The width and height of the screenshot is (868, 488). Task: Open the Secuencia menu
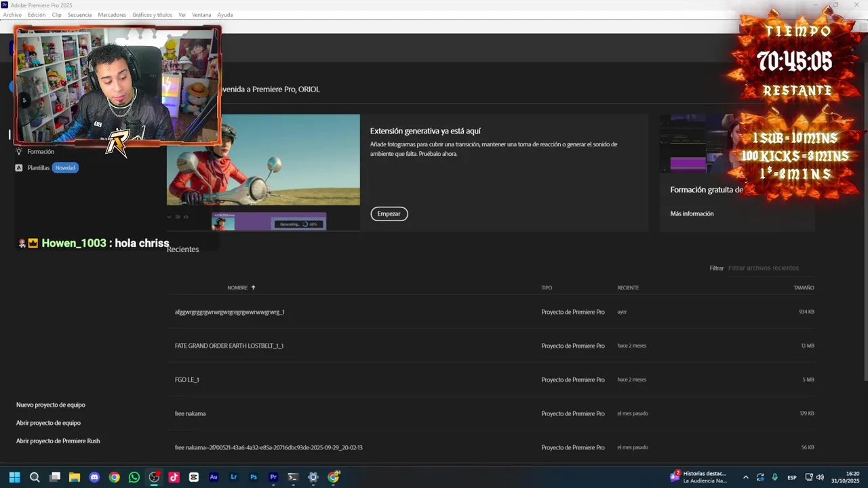tap(79, 15)
